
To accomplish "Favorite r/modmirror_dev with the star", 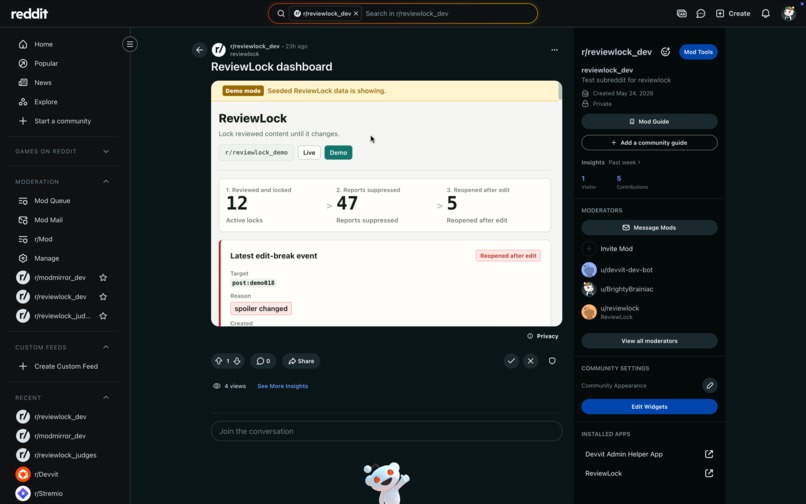I will (103, 278).
